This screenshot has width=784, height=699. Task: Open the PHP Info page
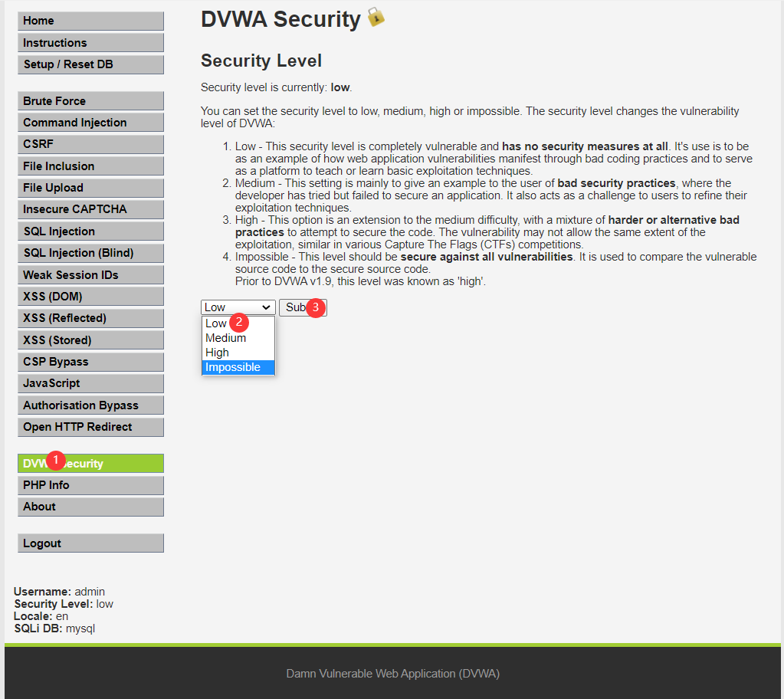(x=90, y=485)
